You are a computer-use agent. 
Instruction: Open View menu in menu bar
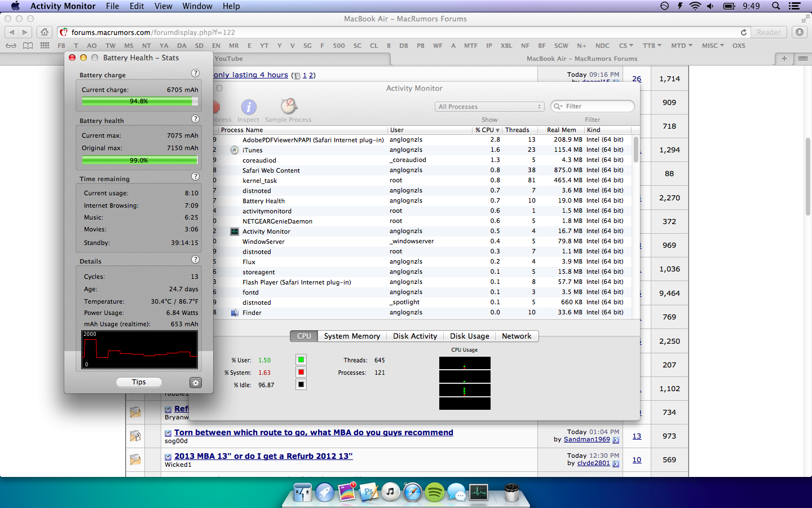click(x=163, y=6)
